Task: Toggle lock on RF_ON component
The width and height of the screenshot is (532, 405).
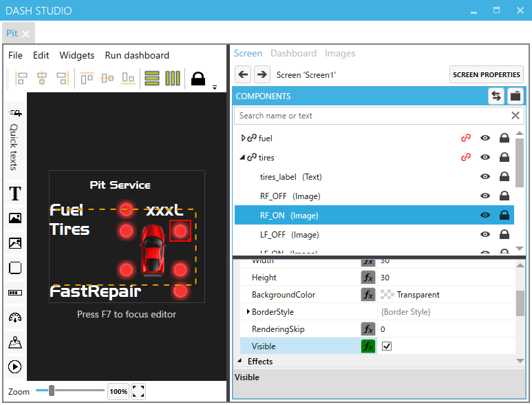Action: pyautogui.click(x=504, y=215)
